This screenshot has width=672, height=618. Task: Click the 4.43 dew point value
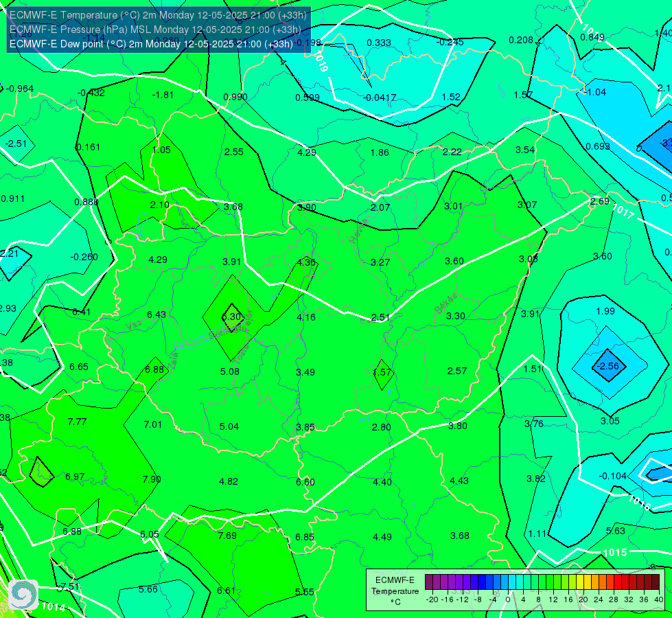[459, 481]
